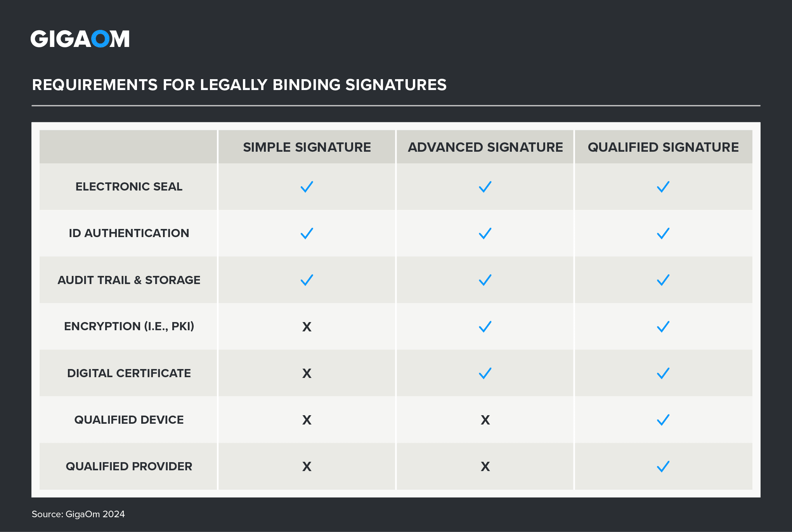Click the Electronic Seal row label

pyautogui.click(x=129, y=187)
